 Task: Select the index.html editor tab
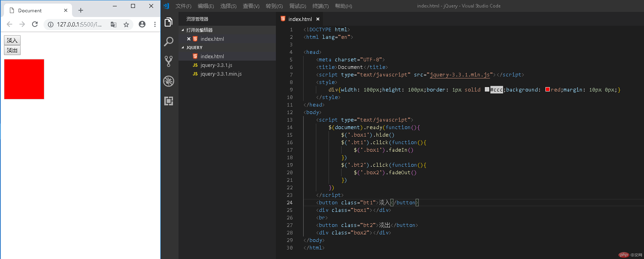click(x=300, y=19)
